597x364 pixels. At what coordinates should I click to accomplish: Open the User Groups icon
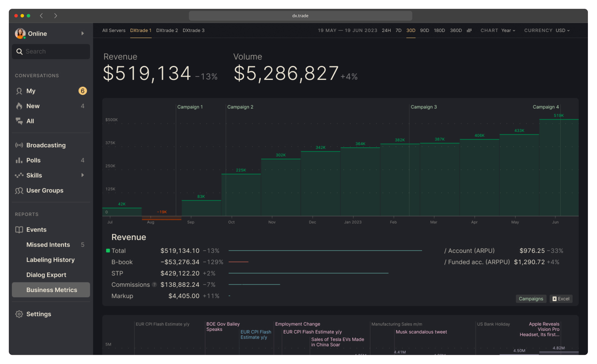tap(19, 191)
